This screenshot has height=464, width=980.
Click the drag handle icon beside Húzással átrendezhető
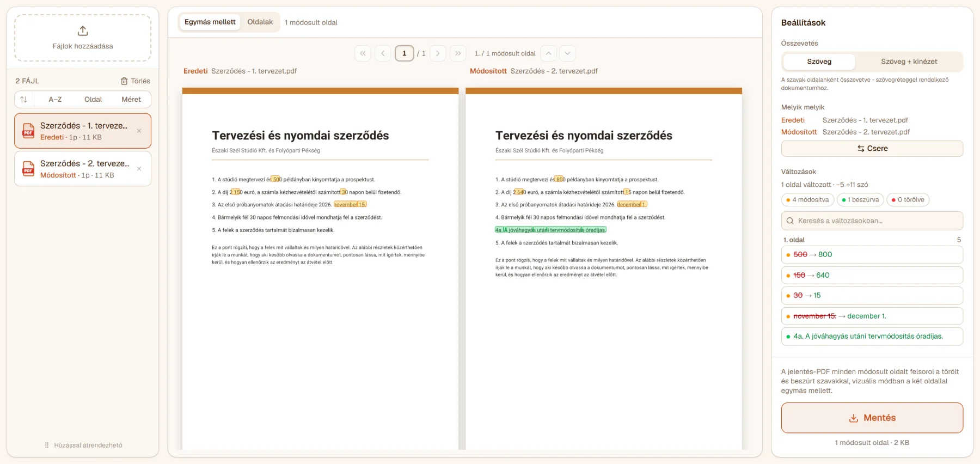(47, 445)
